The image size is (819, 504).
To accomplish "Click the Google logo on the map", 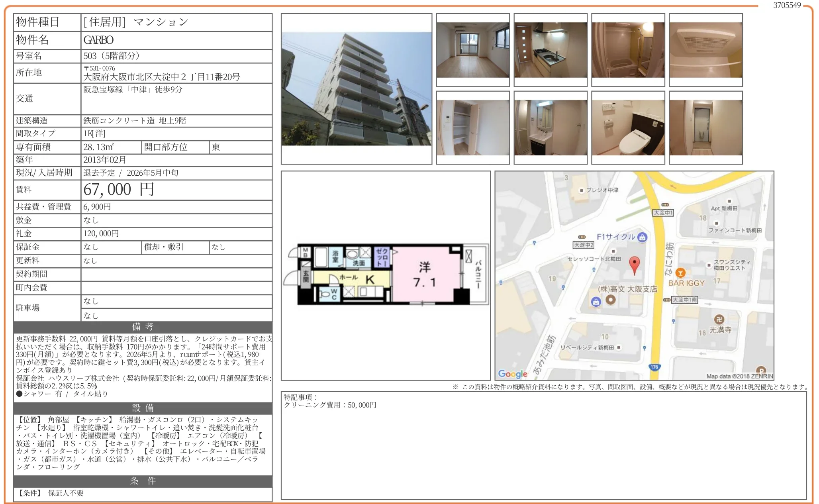I will [x=512, y=374].
